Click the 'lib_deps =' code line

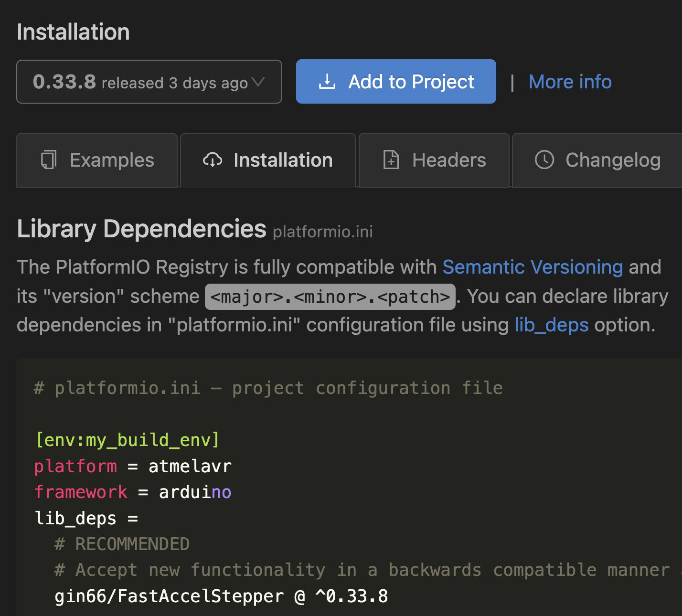(86, 519)
